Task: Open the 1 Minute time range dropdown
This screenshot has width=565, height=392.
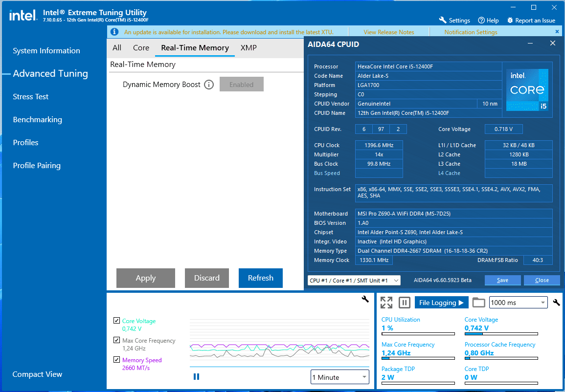Action: pos(340,377)
